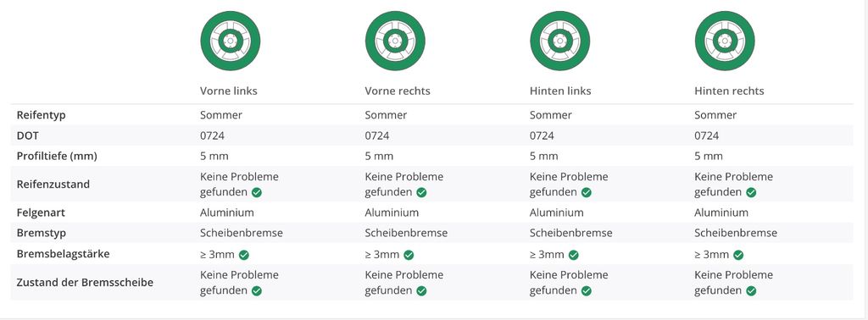Click Reifenzustand check icon for Vorne rechts
Viewport: 868px width, 320px height.
[421, 192]
